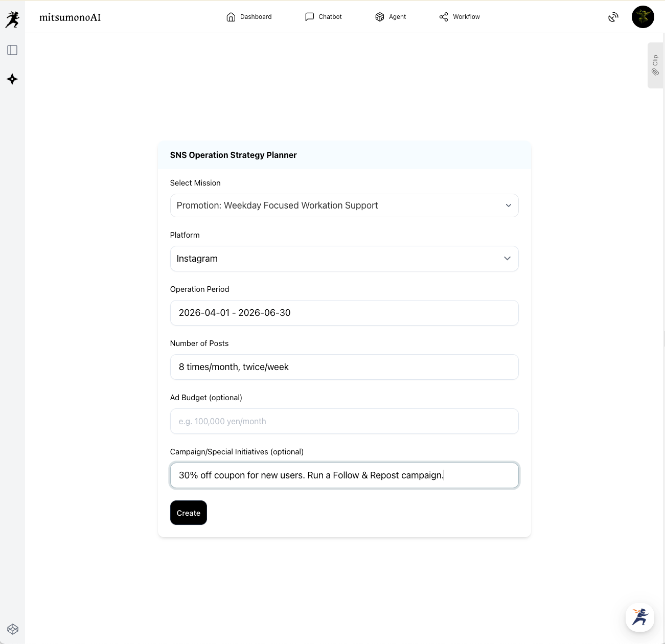The width and height of the screenshot is (665, 644).
Task: Click the Dashboard home icon
Action: 231,17
